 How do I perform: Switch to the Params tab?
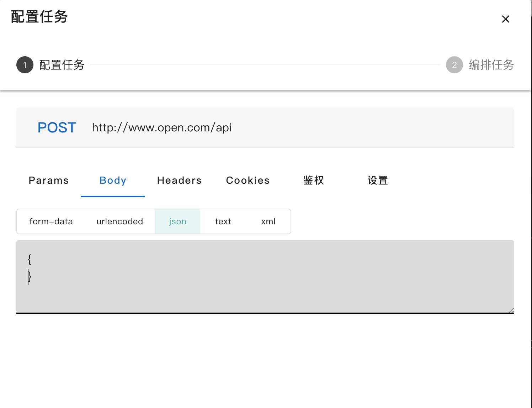(49, 181)
